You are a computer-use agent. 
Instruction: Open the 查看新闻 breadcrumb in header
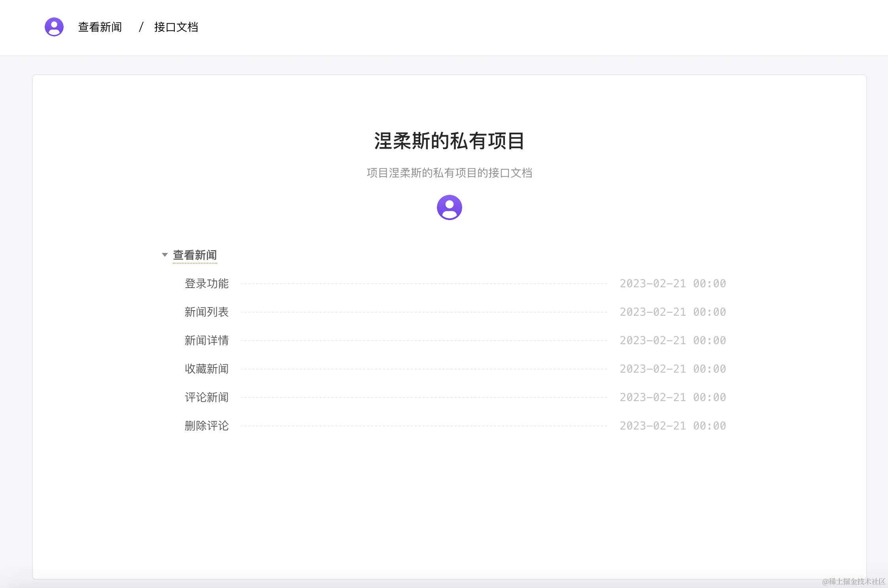[x=100, y=27]
